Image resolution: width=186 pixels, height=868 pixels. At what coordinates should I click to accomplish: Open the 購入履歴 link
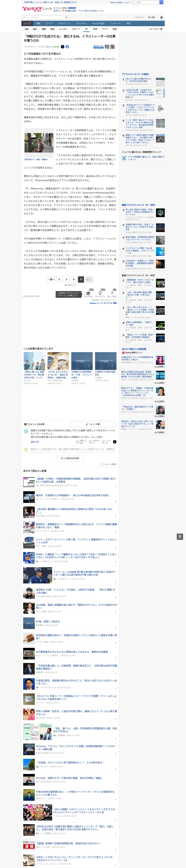tap(152, 18)
